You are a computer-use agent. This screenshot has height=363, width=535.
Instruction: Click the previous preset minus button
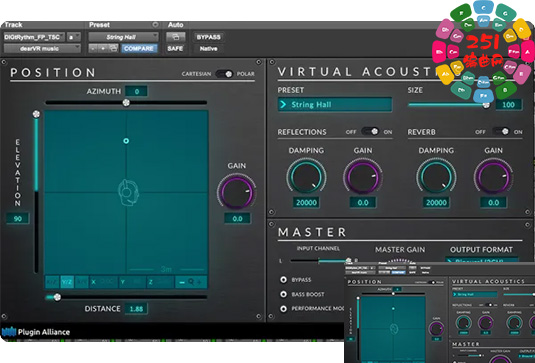point(93,48)
